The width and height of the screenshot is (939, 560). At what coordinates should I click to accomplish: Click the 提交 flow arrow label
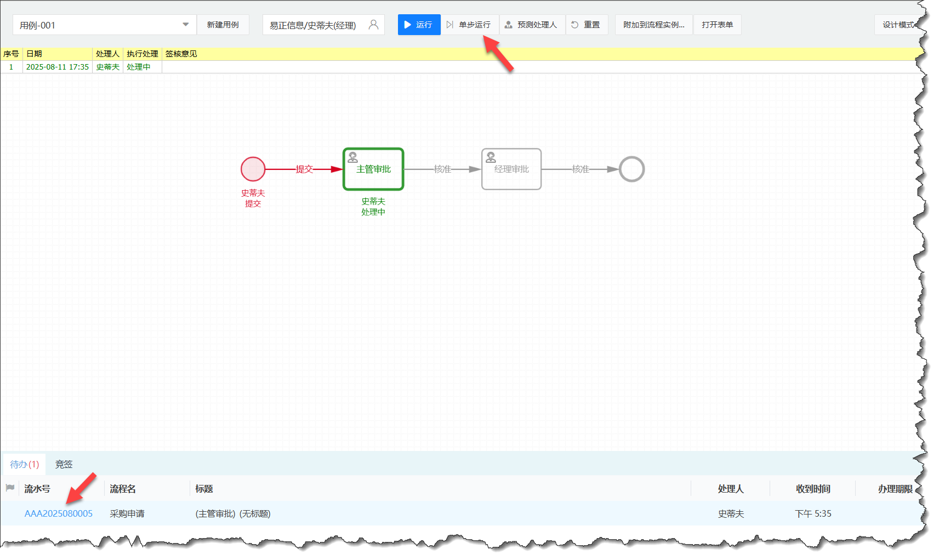pyautogui.click(x=304, y=169)
